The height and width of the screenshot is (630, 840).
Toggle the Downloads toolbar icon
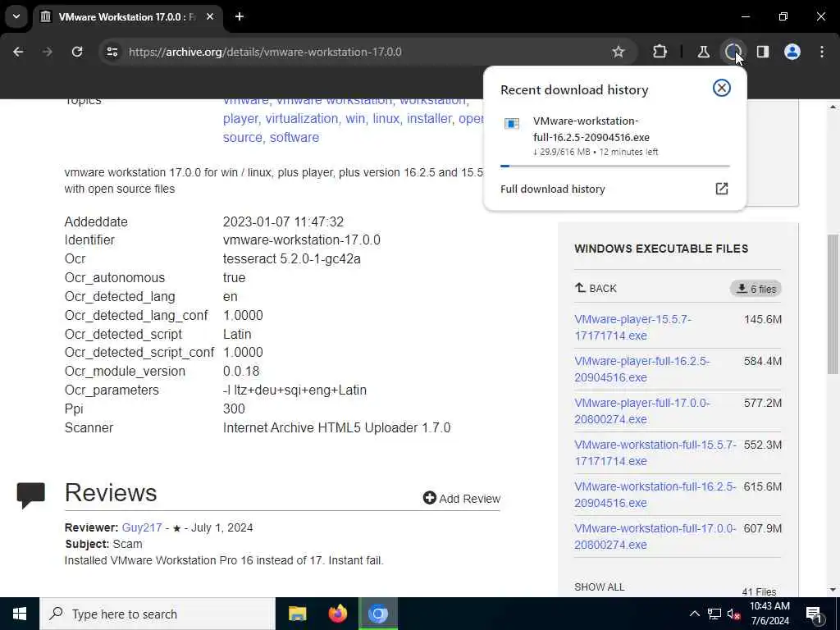pos(733,52)
